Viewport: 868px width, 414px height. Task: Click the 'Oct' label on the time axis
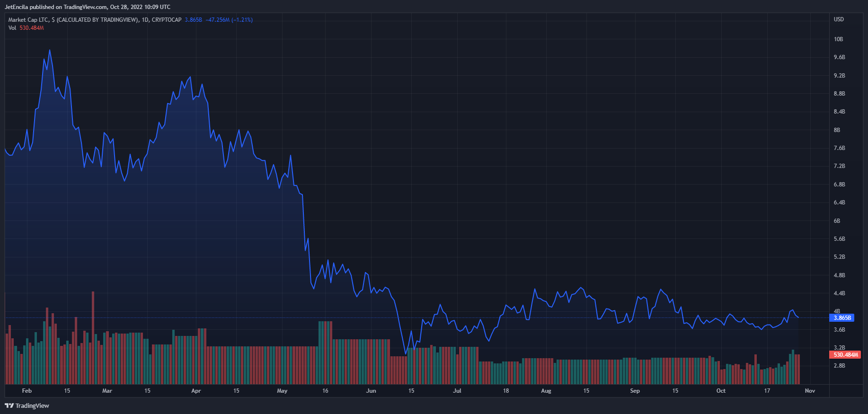(721, 391)
